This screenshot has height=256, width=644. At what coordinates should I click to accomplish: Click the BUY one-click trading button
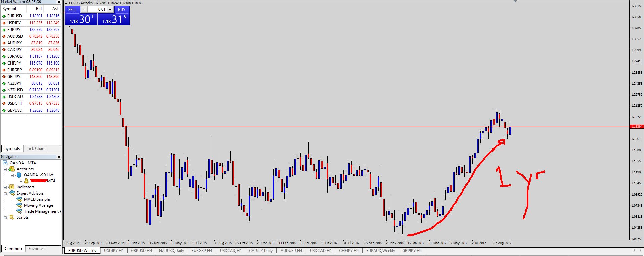[122, 10]
